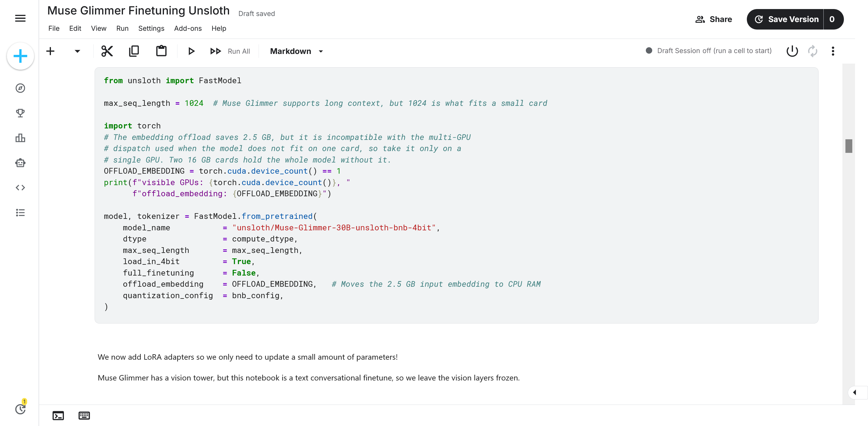Open the Models robot icon in sidebar
This screenshot has width=868, height=426.
click(x=20, y=163)
